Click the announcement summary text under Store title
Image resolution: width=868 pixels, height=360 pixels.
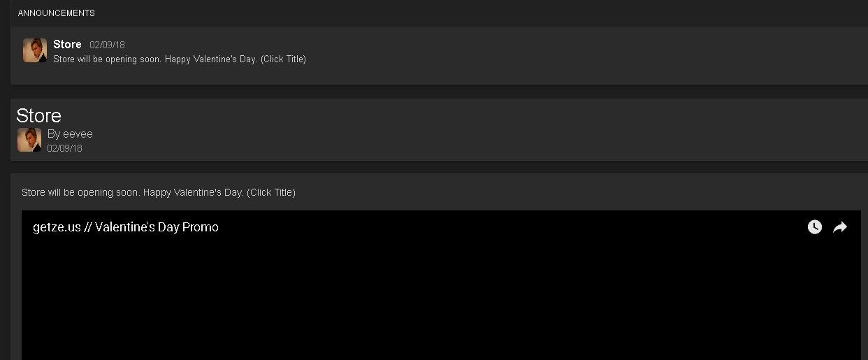179,59
